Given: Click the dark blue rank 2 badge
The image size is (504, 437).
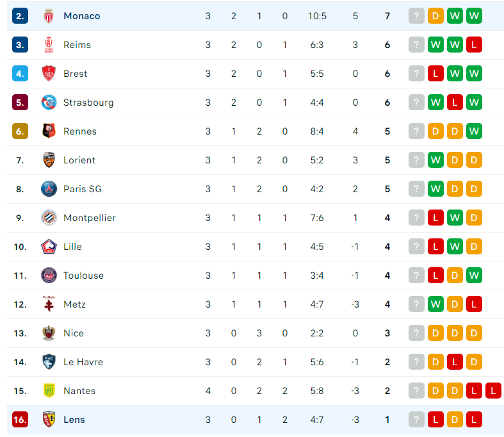Looking at the screenshot, I should [20, 16].
